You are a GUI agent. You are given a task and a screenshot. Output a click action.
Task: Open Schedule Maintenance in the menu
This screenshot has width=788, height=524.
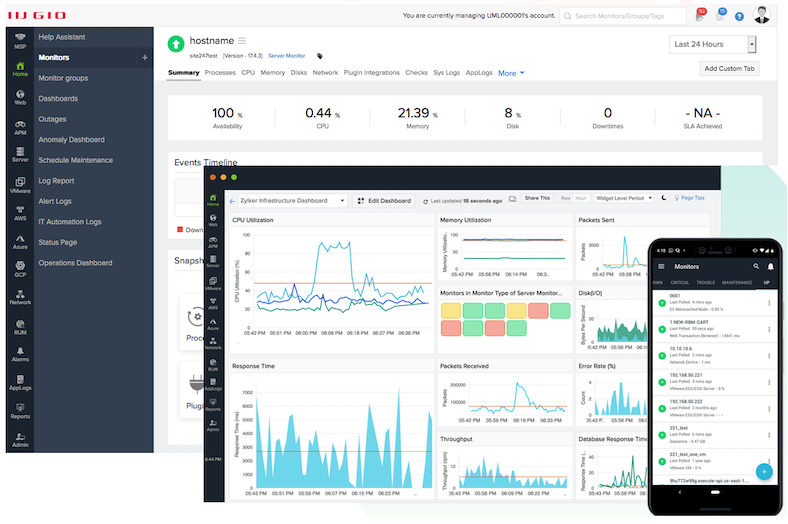point(75,160)
